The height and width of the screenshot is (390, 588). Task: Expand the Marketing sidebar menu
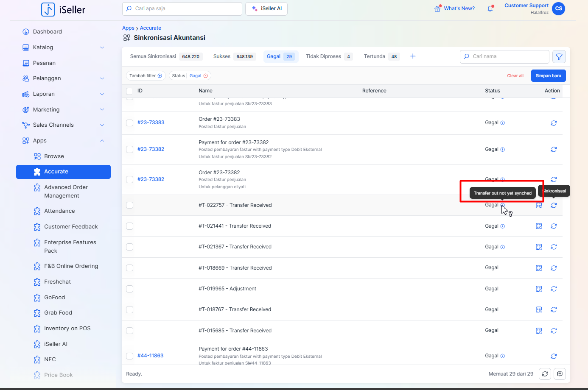102,110
